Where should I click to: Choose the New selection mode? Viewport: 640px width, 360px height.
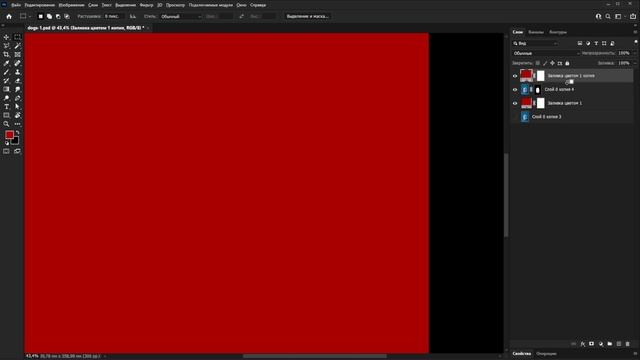click(x=40, y=16)
